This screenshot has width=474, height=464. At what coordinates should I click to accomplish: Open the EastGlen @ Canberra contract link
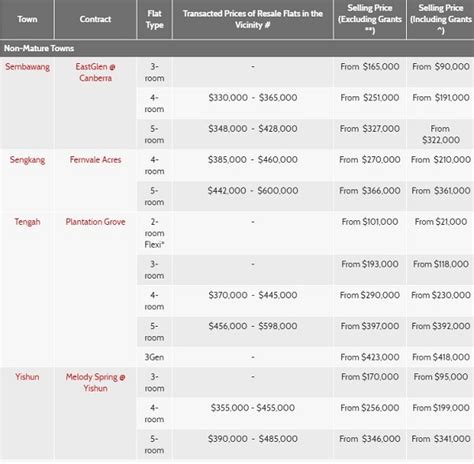coord(95,72)
